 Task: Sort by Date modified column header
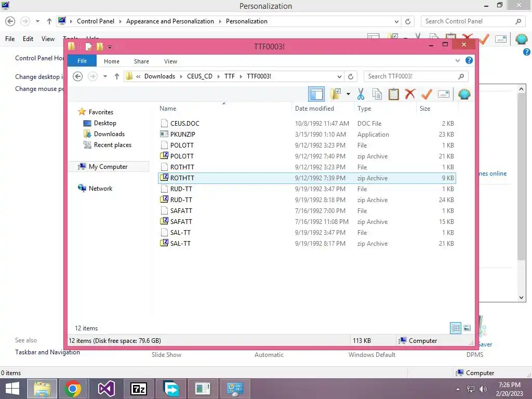point(322,109)
